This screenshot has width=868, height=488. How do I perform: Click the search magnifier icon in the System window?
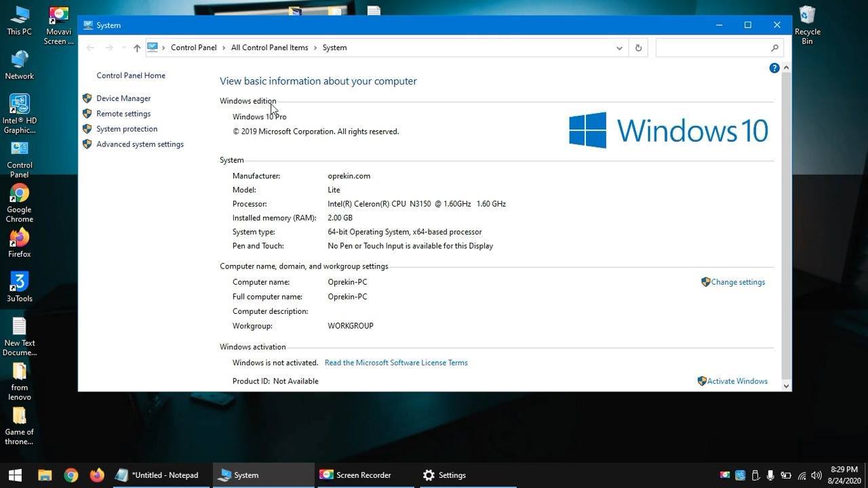click(x=775, y=47)
